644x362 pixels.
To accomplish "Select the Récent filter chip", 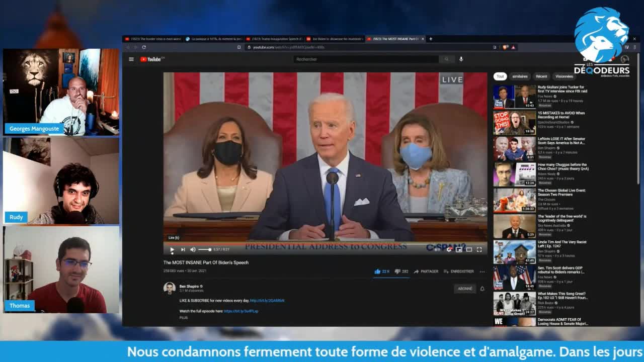I will coord(541,76).
